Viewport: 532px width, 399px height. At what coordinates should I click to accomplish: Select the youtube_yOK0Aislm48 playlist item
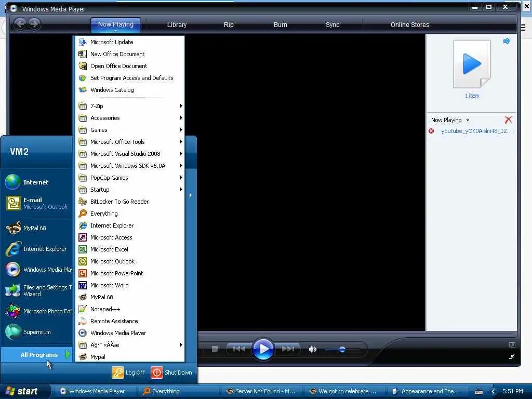(x=476, y=131)
